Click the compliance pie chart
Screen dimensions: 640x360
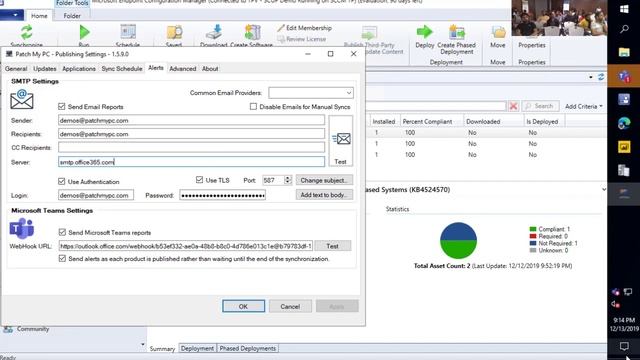click(x=458, y=240)
